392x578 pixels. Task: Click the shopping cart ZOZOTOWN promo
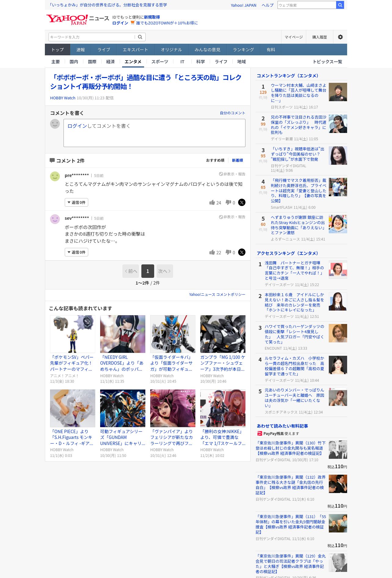pos(164,23)
